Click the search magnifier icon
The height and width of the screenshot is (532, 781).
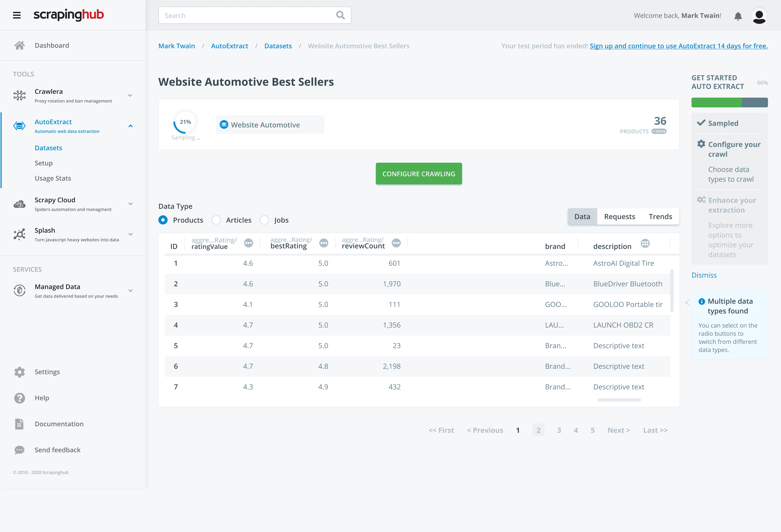tap(340, 15)
